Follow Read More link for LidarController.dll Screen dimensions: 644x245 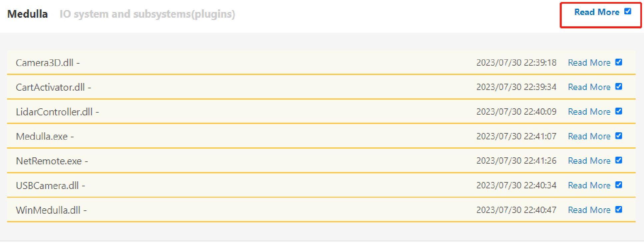tap(589, 112)
